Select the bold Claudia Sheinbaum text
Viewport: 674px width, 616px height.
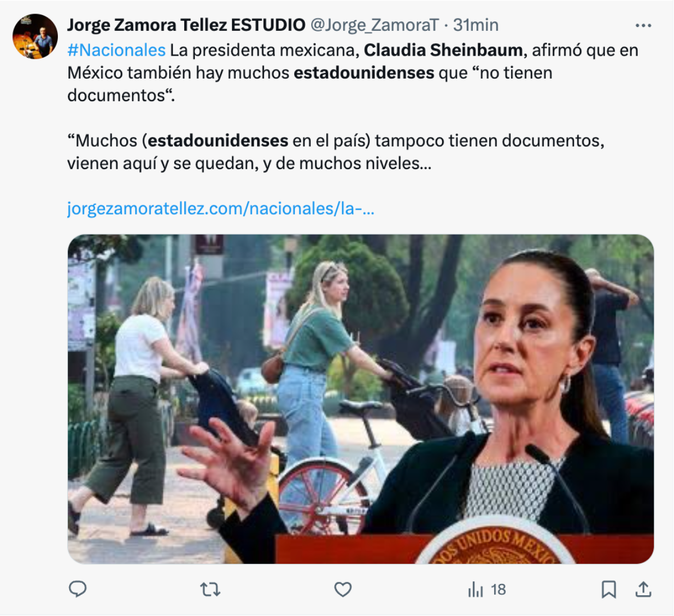(x=443, y=50)
